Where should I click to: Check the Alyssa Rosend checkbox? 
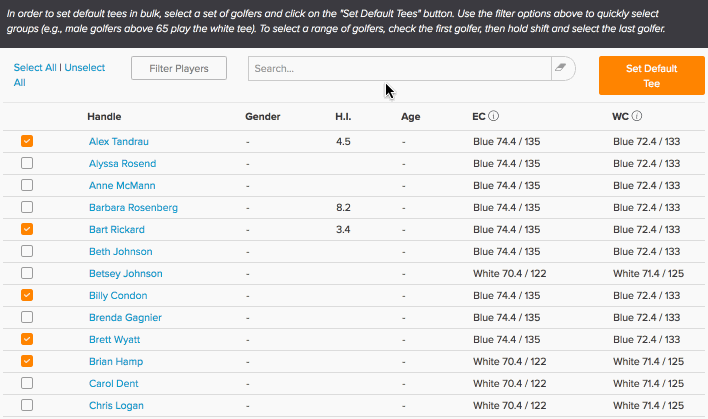click(27, 163)
